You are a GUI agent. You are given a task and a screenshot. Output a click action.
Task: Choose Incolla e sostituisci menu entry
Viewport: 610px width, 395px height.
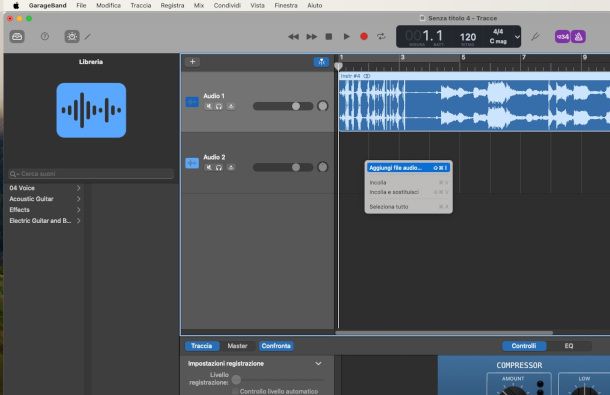pyautogui.click(x=408, y=192)
